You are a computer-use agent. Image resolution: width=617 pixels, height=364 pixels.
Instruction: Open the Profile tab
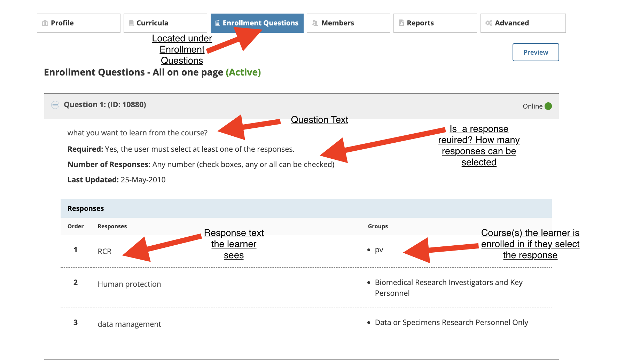(79, 23)
